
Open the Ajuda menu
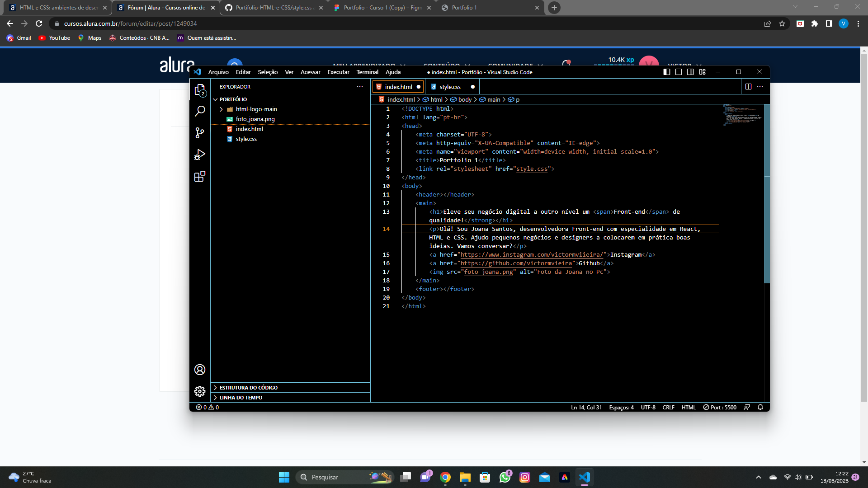pyautogui.click(x=393, y=72)
